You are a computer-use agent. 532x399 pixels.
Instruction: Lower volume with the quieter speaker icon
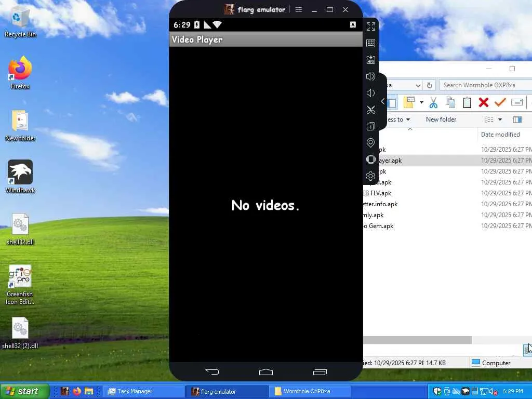pos(370,93)
